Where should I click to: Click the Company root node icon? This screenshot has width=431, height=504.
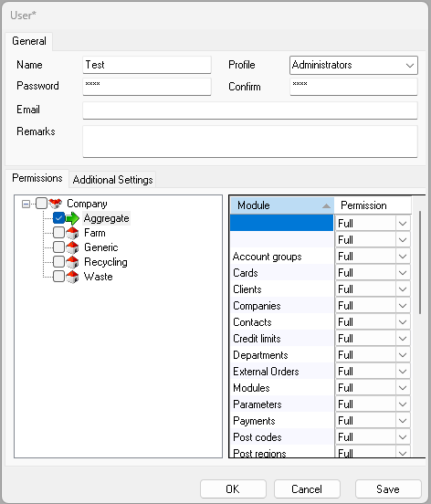point(56,203)
